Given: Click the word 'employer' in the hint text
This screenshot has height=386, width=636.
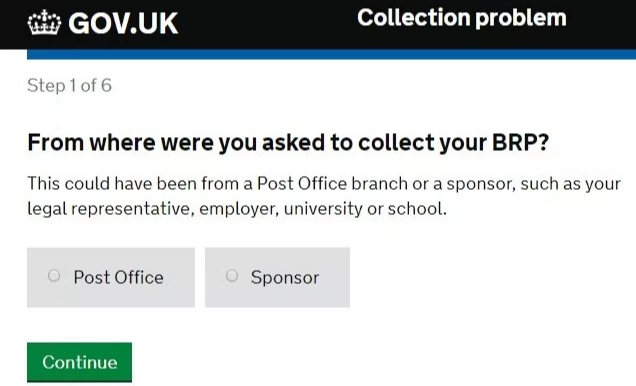Looking at the screenshot, I should [238, 209].
